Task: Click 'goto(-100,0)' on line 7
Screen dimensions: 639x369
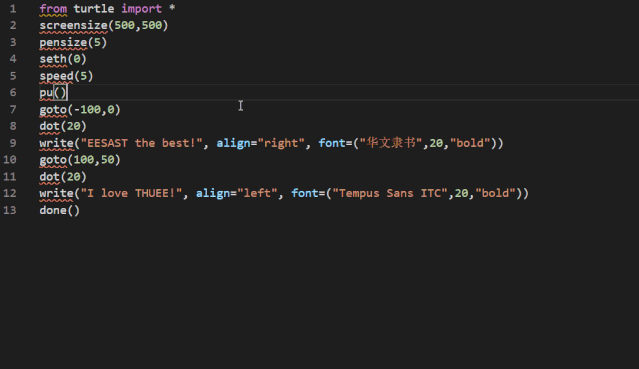Action: (x=80, y=110)
